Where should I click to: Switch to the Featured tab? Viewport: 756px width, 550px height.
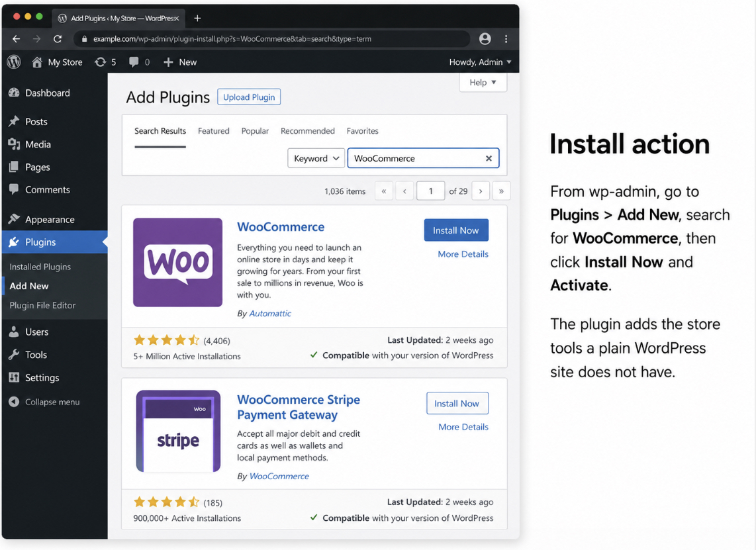pos(214,130)
